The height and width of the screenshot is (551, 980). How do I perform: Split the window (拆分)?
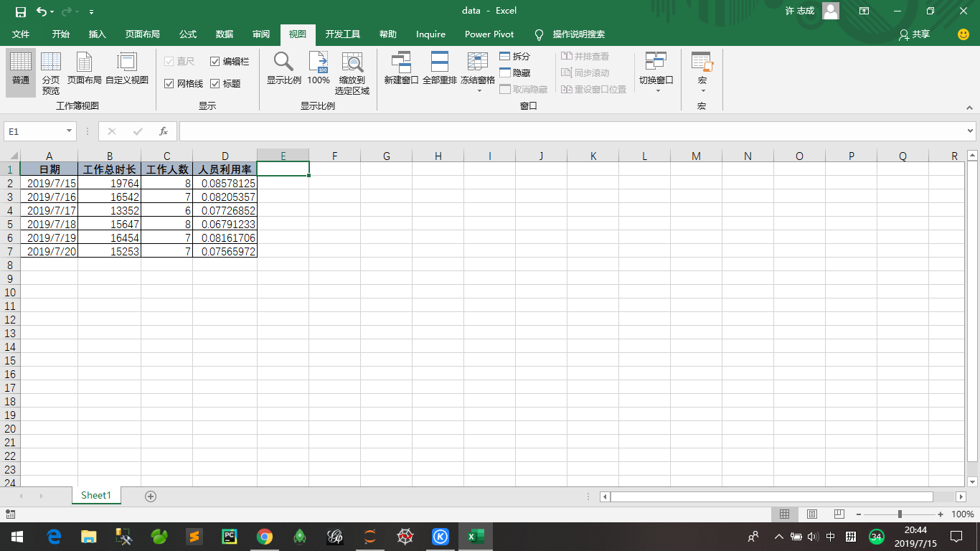515,56
